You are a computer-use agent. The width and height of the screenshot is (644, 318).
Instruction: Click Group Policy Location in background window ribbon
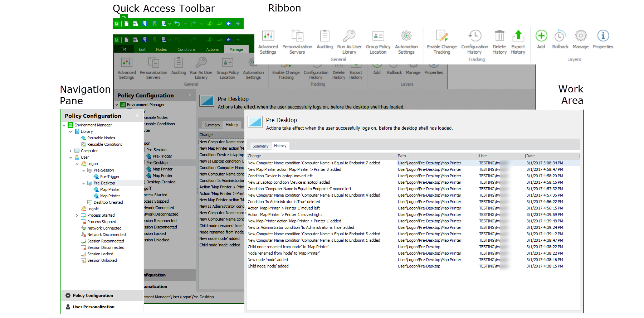[228, 68]
